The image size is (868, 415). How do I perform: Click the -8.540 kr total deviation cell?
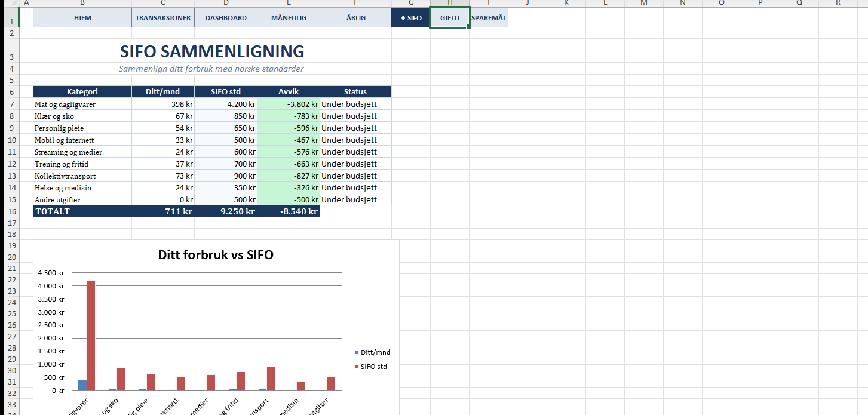[x=289, y=211]
